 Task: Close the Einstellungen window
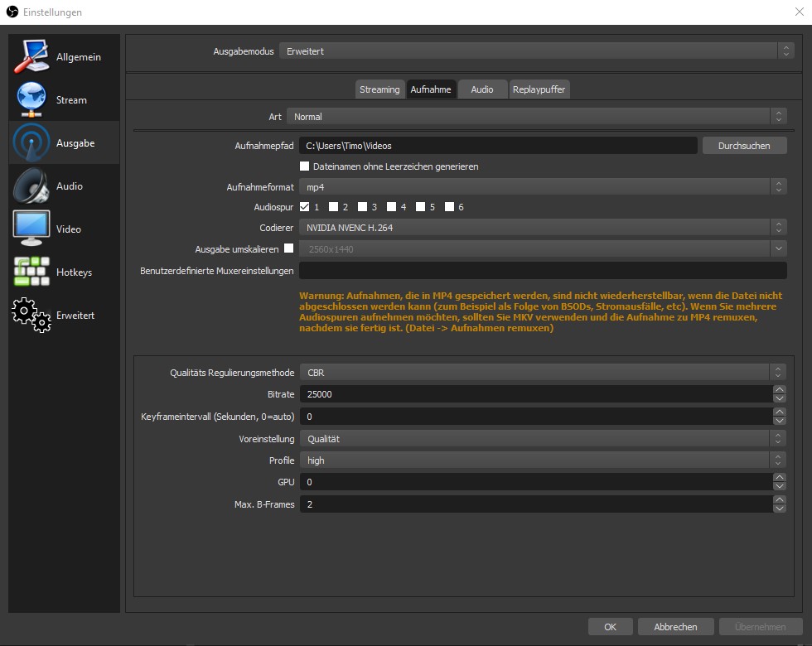coord(799,12)
